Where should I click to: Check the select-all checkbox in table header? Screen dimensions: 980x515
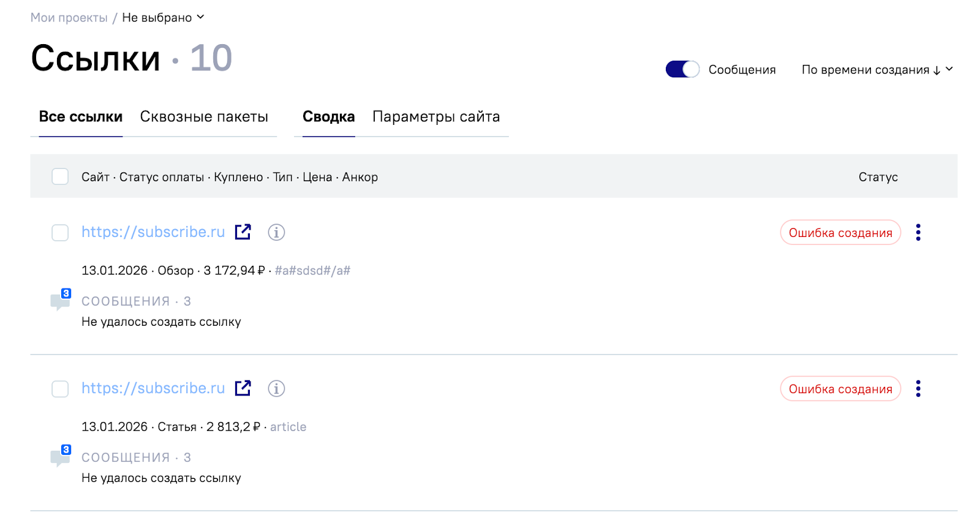pyautogui.click(x=60, y=176)
